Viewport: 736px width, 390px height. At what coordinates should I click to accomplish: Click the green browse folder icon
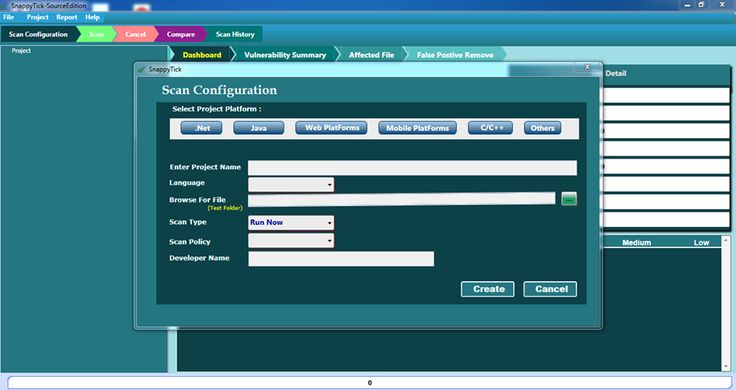[569, 199]
